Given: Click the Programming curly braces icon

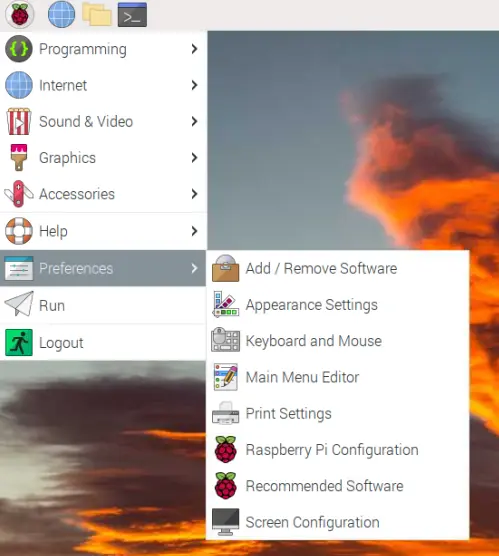Looking at the screenshot, I should [19, 49].
